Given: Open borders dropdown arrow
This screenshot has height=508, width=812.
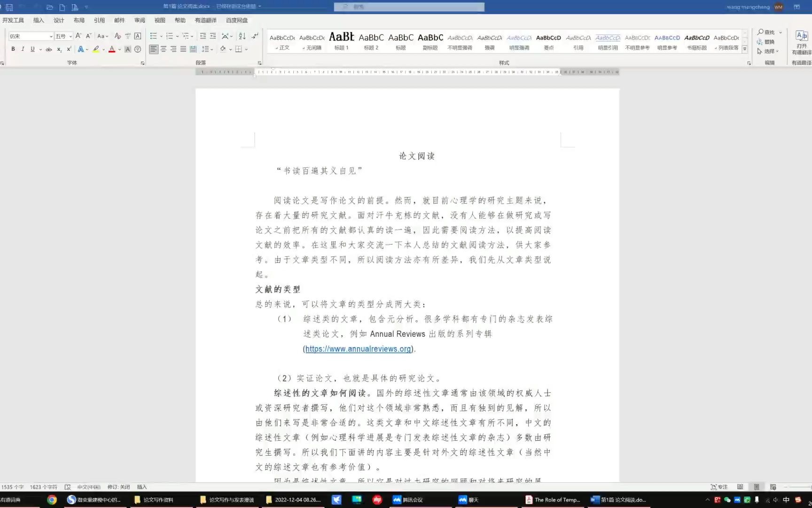Looking at the screenshot, I should point(246,49).
